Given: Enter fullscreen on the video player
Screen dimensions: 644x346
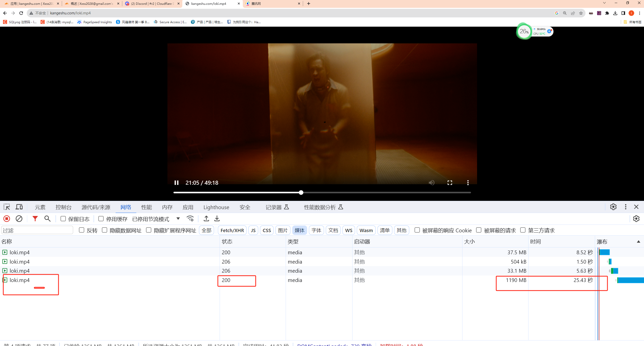Looking at the screenshot, I should pos(450,183).
